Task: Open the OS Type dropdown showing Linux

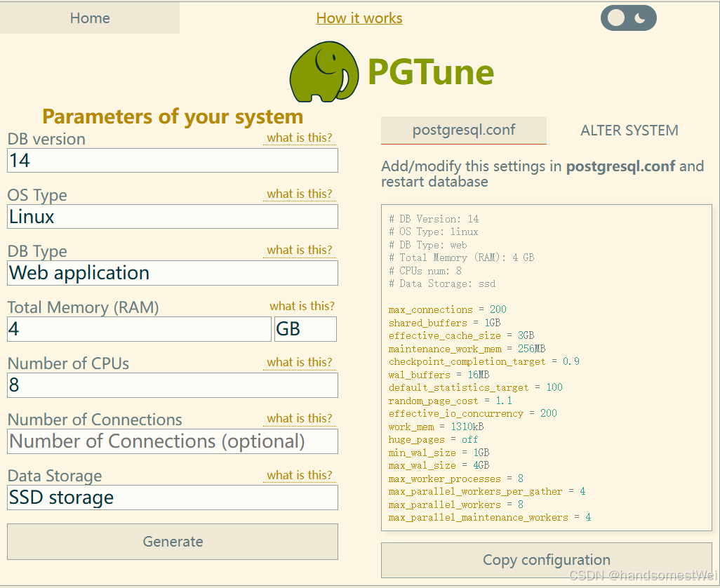Action: (173, 217)
